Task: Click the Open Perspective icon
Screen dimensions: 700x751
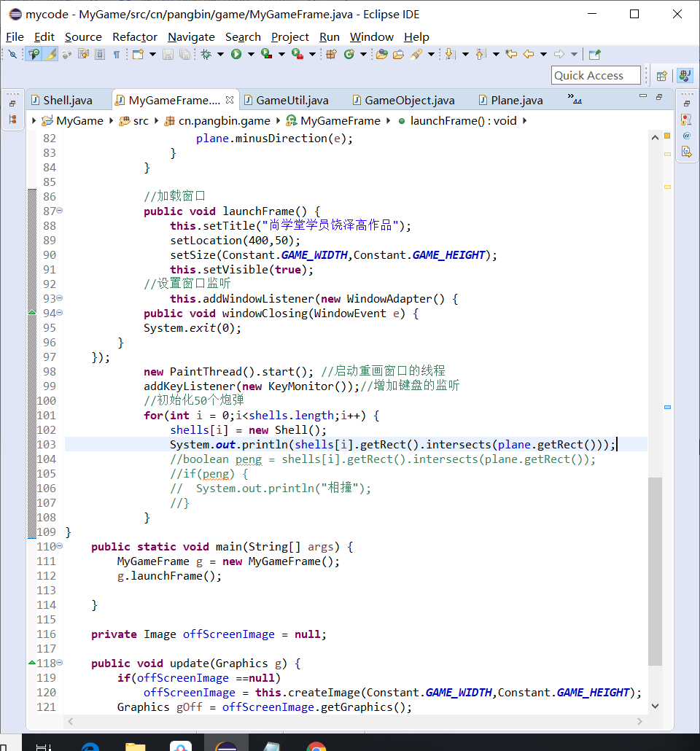Action: (x=662, y=76)
